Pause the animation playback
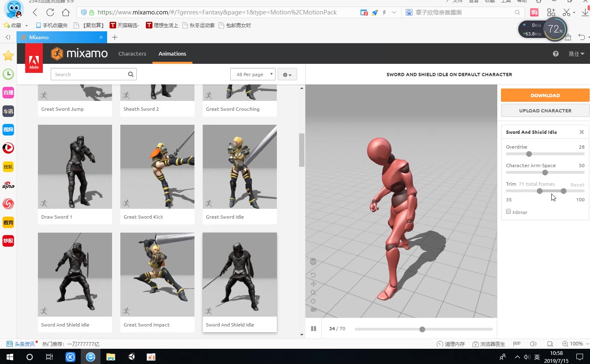Image resolution: width=590 pixels, height=364 pixels. 314,328
